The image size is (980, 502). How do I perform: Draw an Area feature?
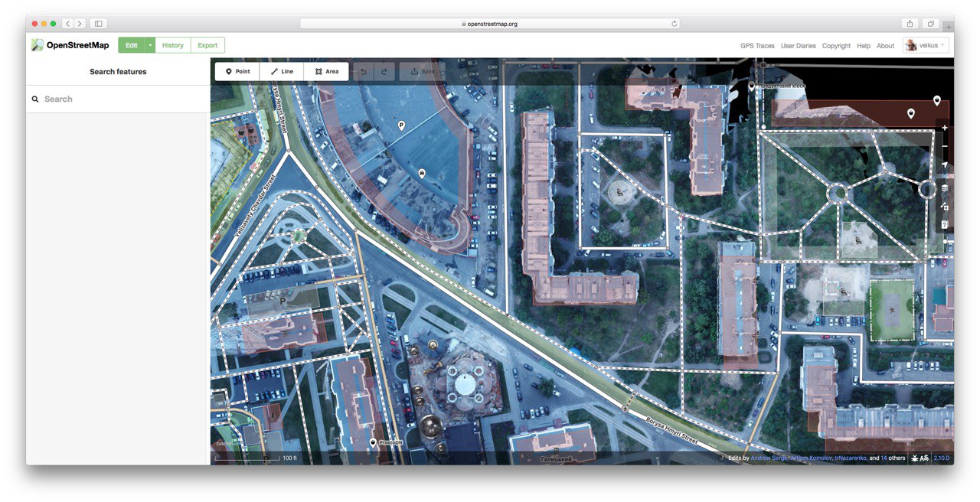point(326,71)
